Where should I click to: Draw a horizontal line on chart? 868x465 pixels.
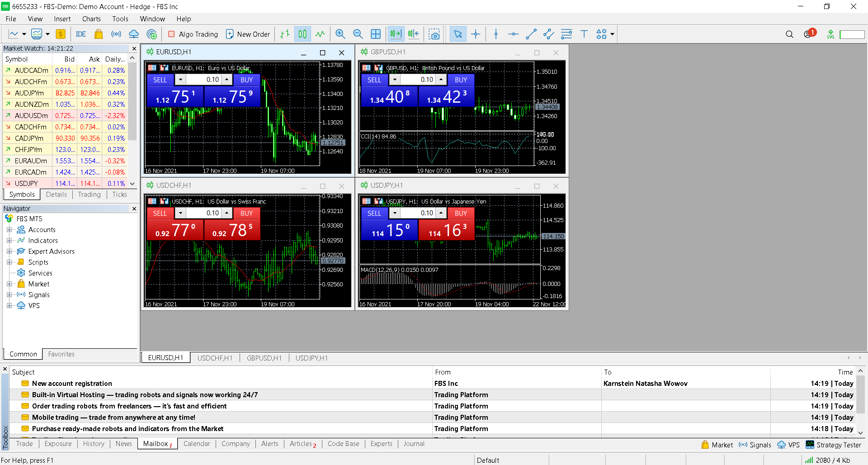pos(514,34)
